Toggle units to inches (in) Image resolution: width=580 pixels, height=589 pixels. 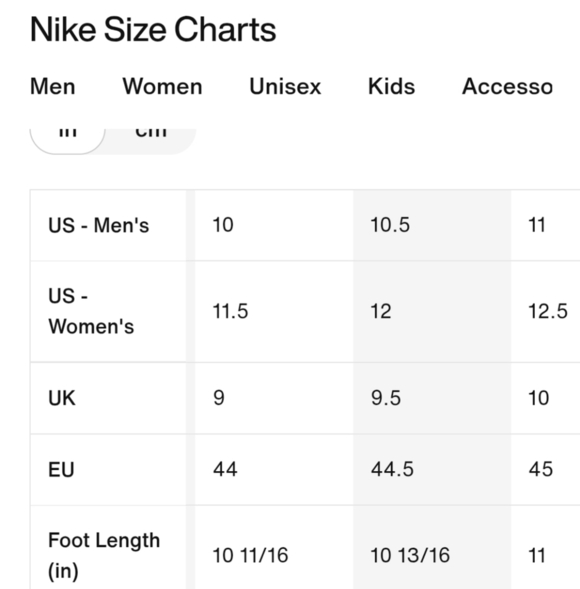click(x=68, y=141)
